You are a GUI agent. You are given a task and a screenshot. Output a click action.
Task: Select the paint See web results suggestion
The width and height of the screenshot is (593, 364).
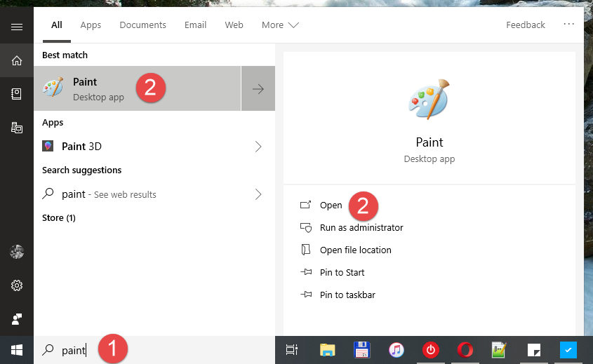point(154,194)
